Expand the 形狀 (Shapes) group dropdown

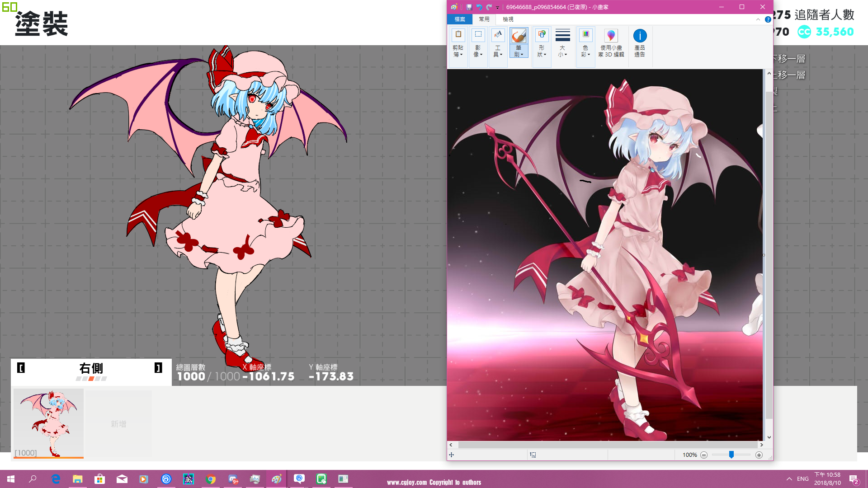click(x=542, y=51)
